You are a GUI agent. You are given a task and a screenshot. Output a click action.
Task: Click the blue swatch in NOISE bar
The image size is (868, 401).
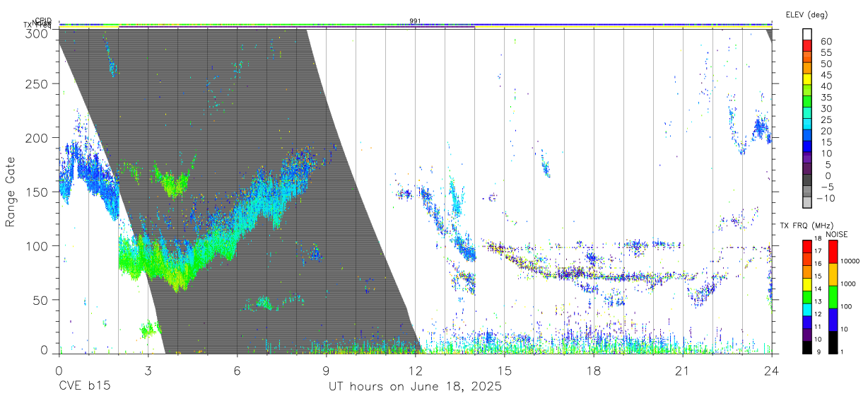(833, 320)
